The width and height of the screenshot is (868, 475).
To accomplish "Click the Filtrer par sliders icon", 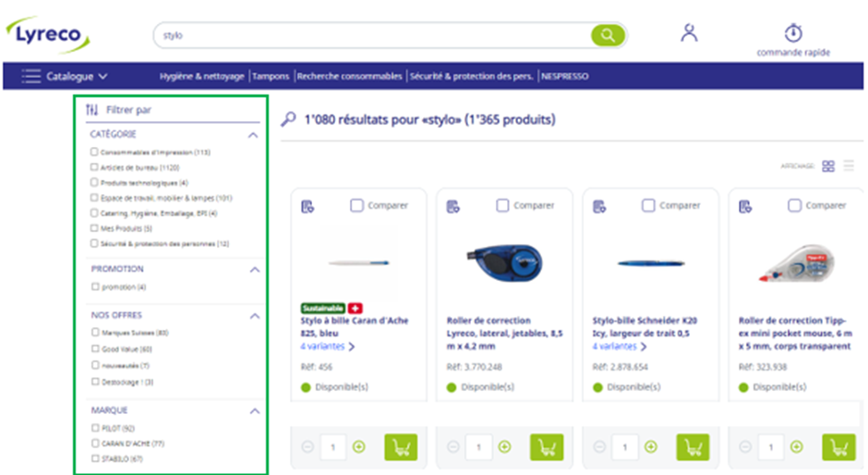I will point(92,110).
